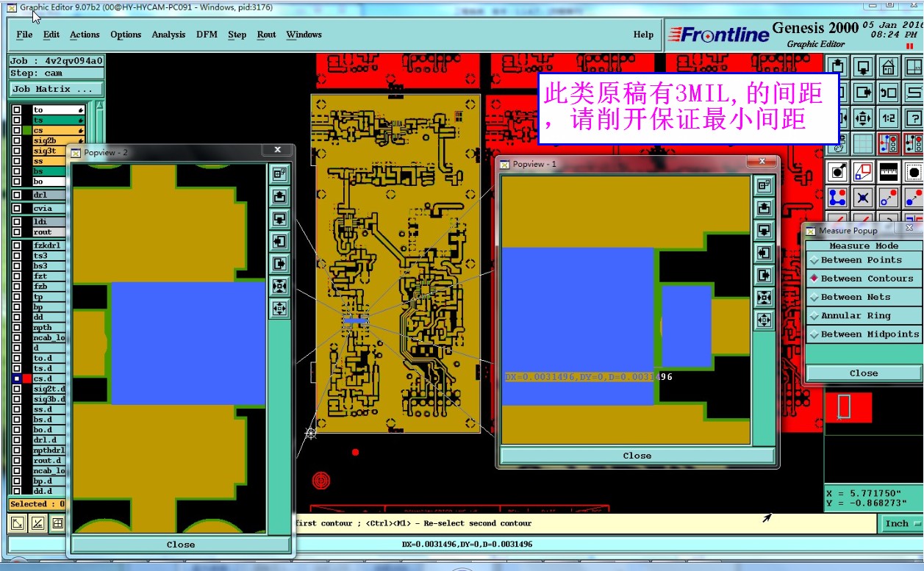Screen dimensions: 924x571
Task: Click pan right icon in Popview - 1
Action: 764,275
